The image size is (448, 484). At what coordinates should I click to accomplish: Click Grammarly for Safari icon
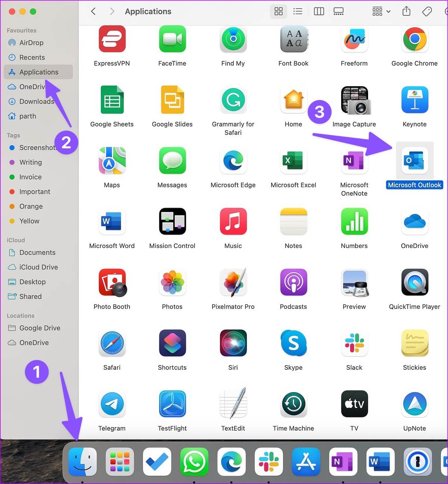tap(233, 100)
